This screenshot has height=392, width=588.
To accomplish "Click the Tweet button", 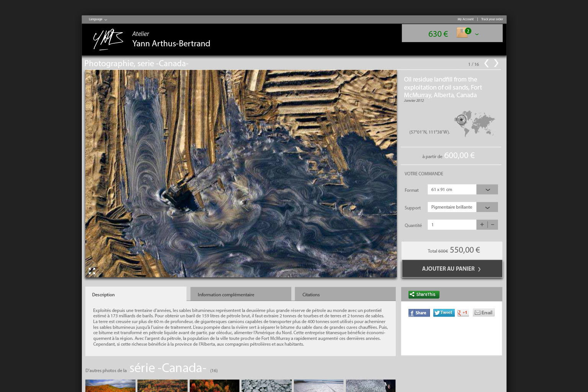I will click(444, 313).
